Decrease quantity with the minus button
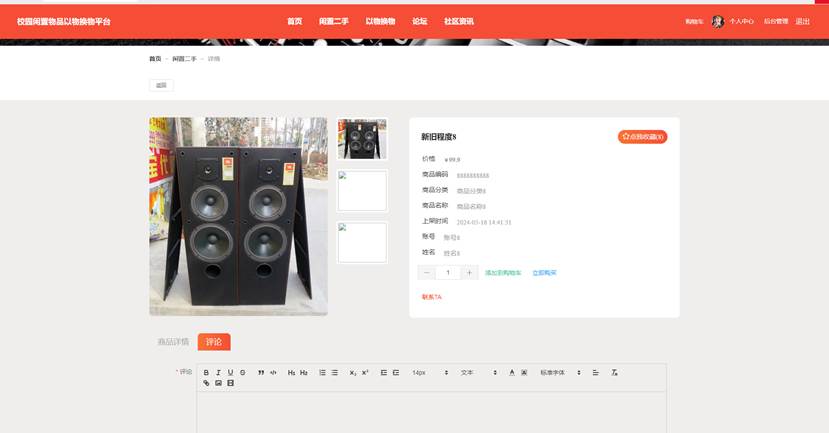829x433 pixels. 427,273
